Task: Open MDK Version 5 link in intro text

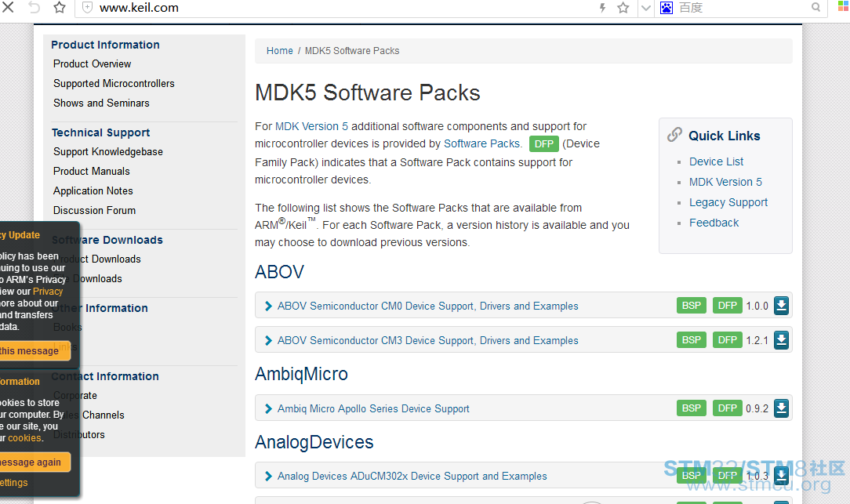Action: pyautogui.click(x=312, y=126)
